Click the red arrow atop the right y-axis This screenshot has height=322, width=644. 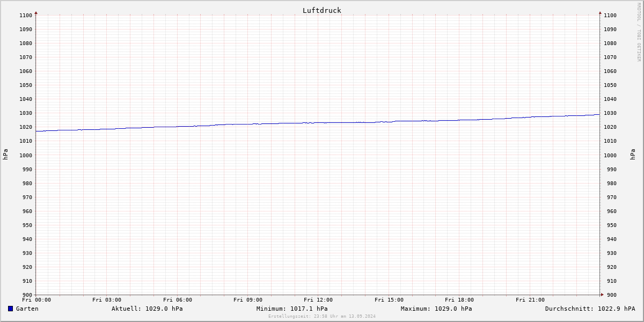pos(600,12)
